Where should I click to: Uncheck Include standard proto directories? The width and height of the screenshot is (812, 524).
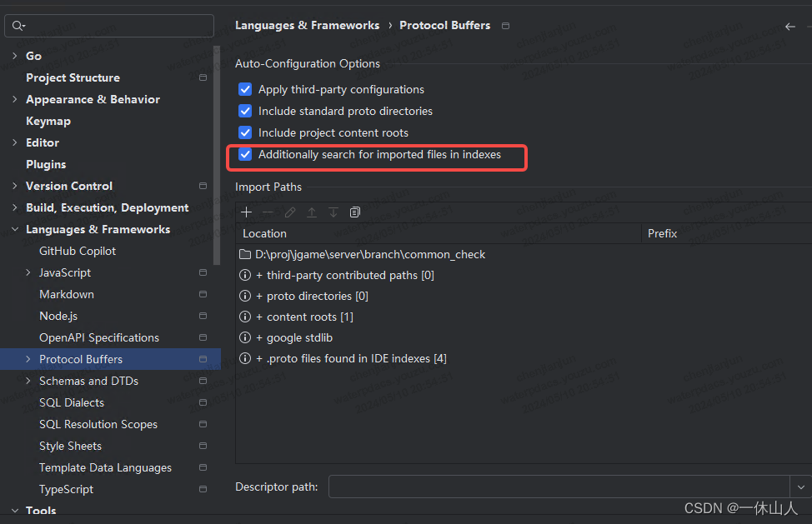click(245, 111)
